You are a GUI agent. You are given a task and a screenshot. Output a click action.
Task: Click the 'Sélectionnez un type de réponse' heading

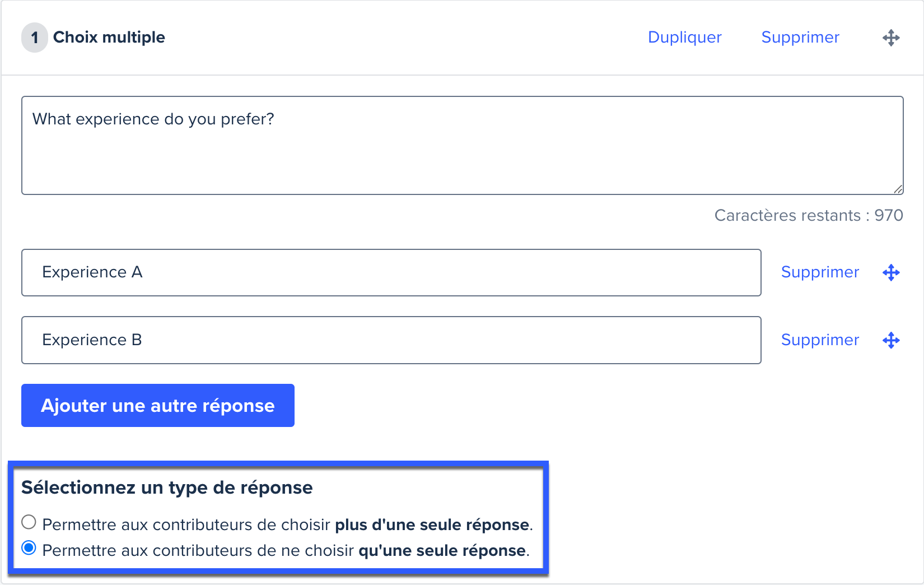coord(167,487)
